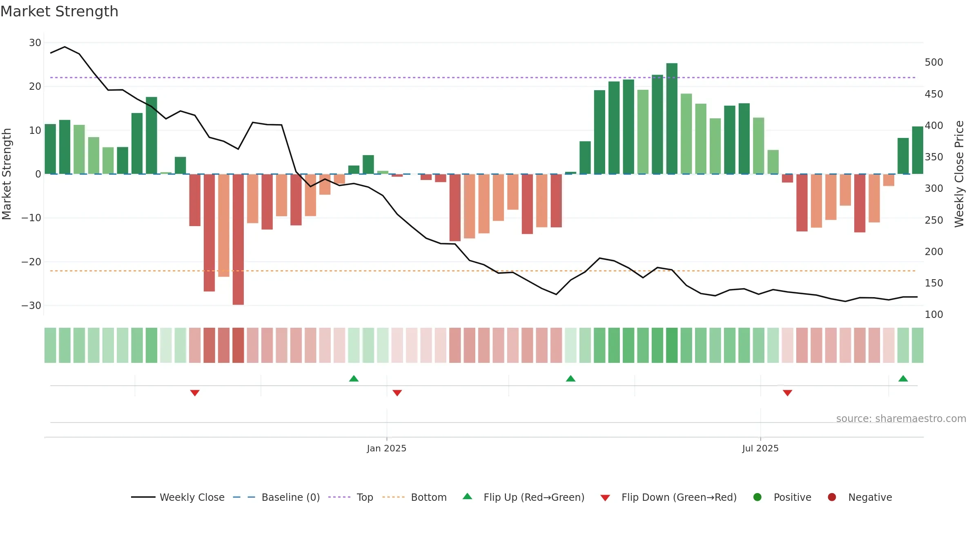Click the darkest green heatmap strip cell
980x551 pixels.
tap(672, 345)
